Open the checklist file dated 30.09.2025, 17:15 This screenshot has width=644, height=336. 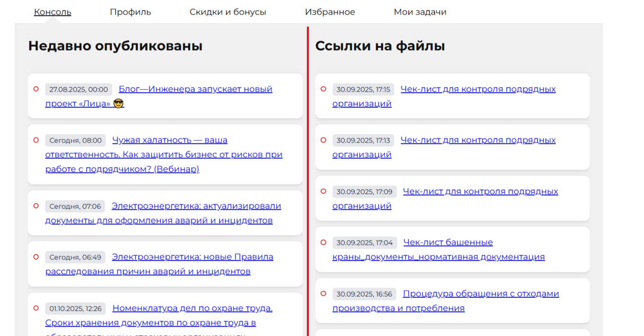coord(478,89)
